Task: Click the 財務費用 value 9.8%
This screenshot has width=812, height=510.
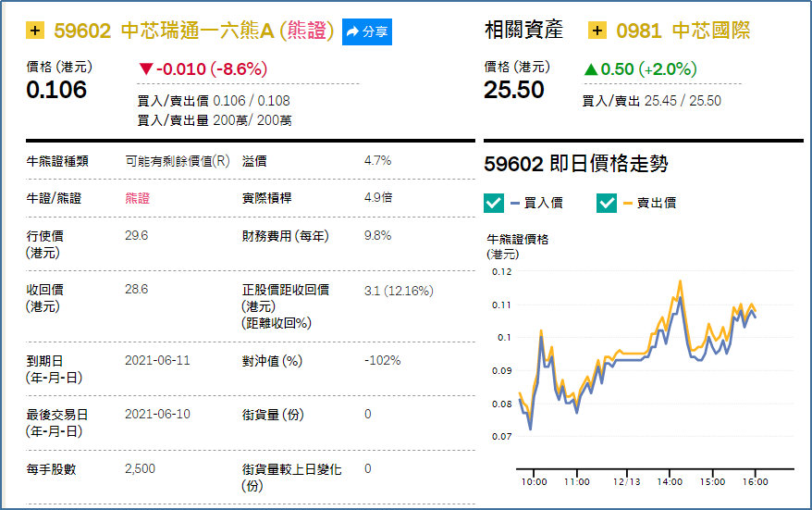Action: pyautogui.click(x=377, y=235)
